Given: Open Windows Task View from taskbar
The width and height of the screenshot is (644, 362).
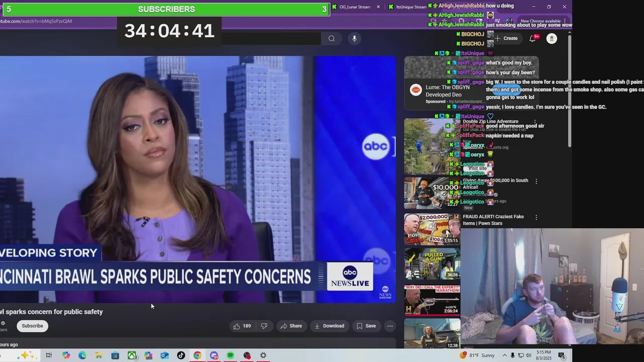Looking at the screenshot, I should point(49,355).
